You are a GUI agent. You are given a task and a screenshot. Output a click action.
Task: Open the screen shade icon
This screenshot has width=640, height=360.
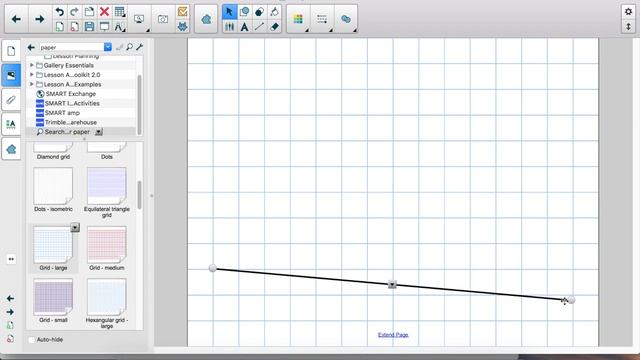coord(104,27)
